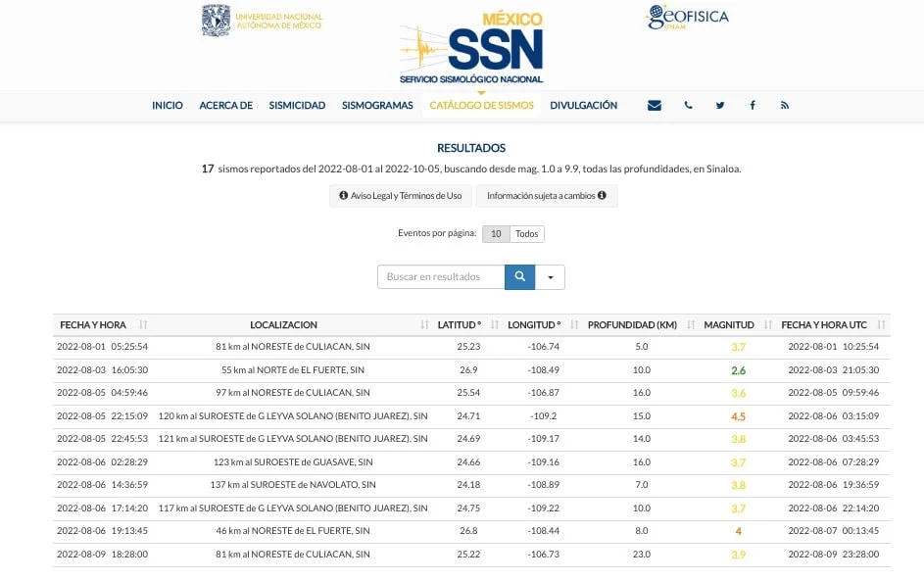Click the Geofísica UNAM logo
924x581 pixels.
coord(687,17)
